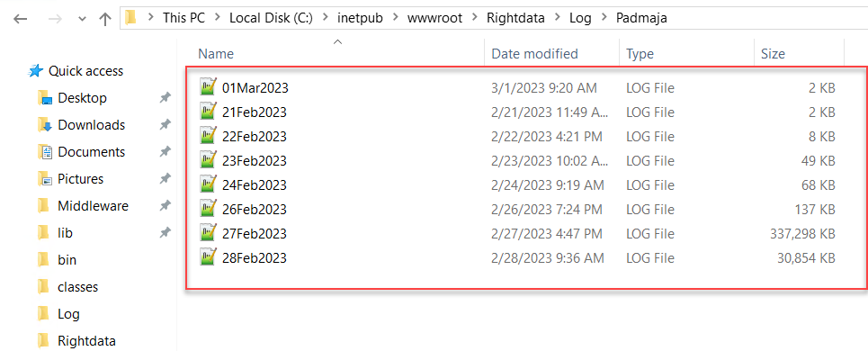The image size is (868, 351).
Task: Expand chevron after wwwroot in address bar
Action: (474, 18)
